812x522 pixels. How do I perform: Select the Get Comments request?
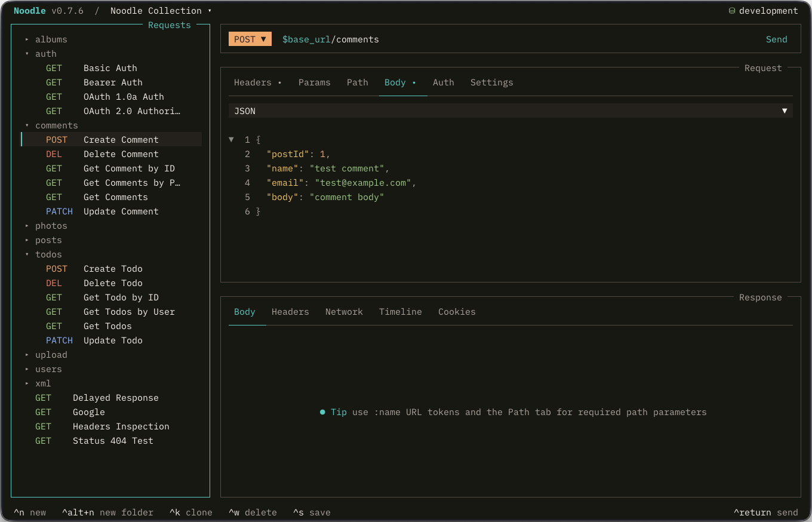click(x=112, y=197)
